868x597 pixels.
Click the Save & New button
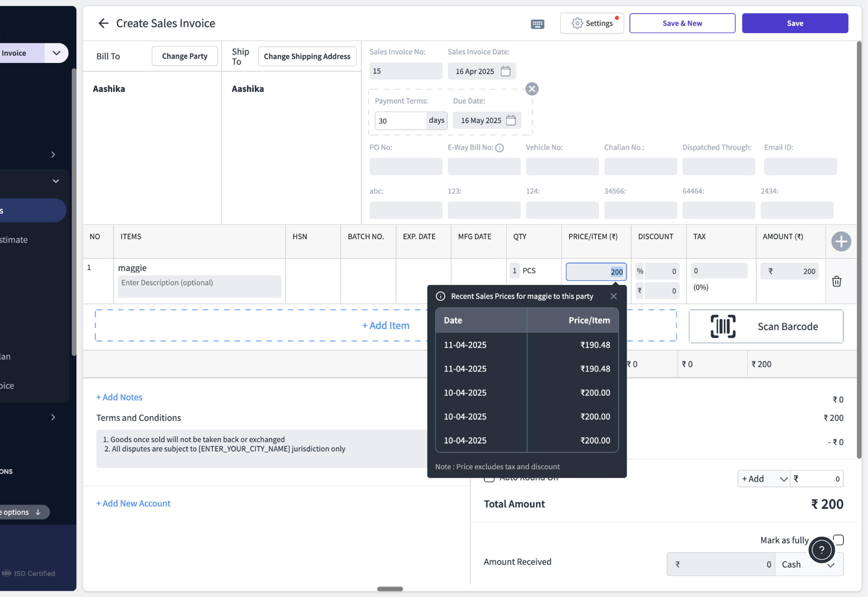(682, 23)
